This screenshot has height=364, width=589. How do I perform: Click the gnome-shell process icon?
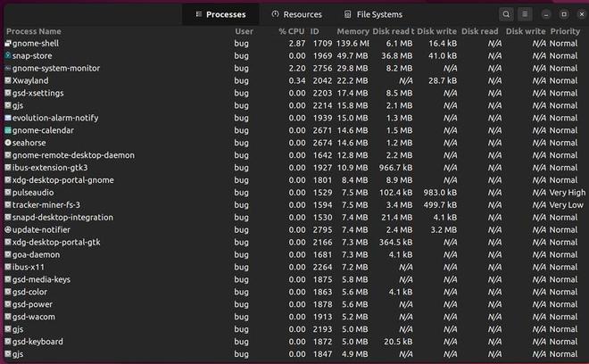pos(8,43)
